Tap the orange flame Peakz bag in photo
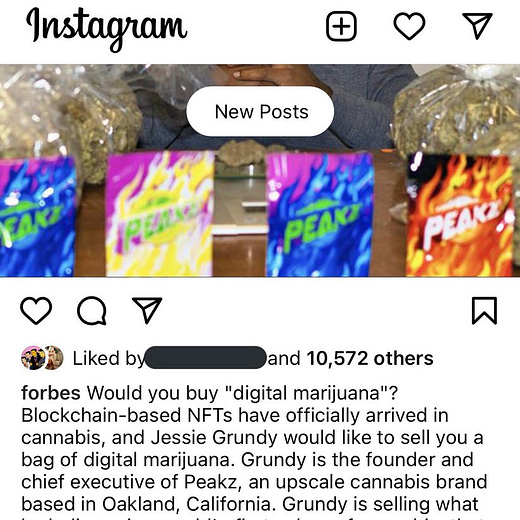Screen dimensions: 520x520 460,215
